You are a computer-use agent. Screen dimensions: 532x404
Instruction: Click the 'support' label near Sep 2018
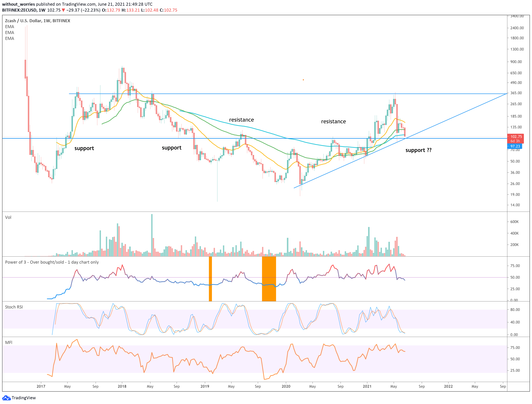point(172,148)
